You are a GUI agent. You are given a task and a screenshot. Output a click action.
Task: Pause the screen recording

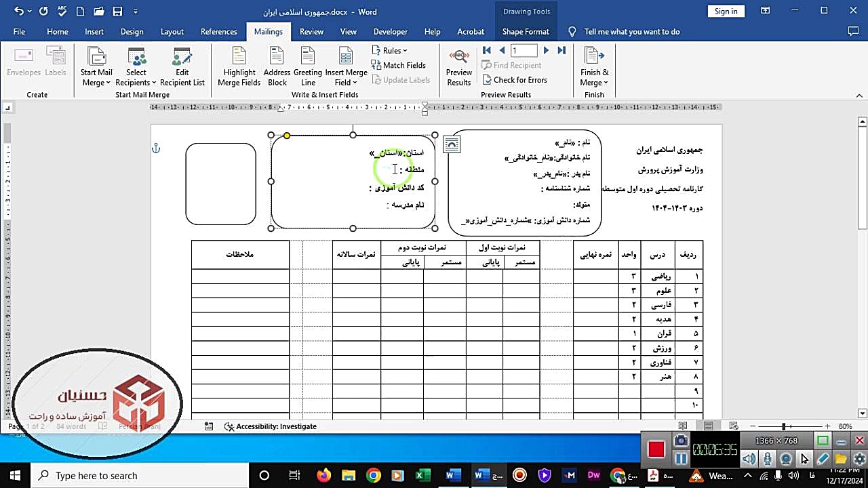pos(682,459)
